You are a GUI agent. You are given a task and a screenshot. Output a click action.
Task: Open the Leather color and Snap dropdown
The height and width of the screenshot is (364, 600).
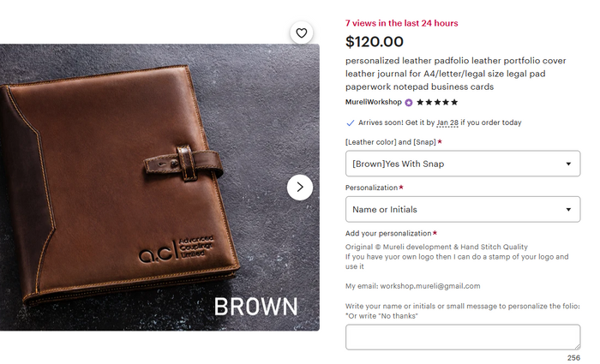click(x=462, y=164)
